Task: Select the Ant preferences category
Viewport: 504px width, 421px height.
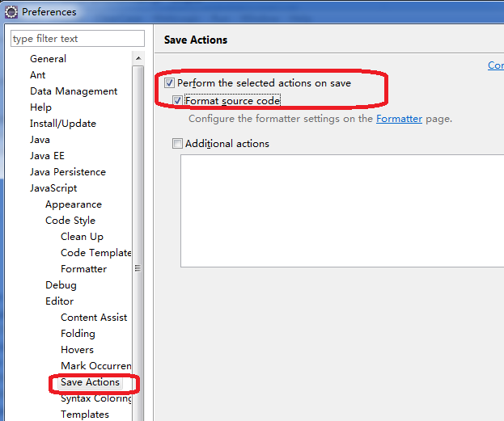Action: 37,75
